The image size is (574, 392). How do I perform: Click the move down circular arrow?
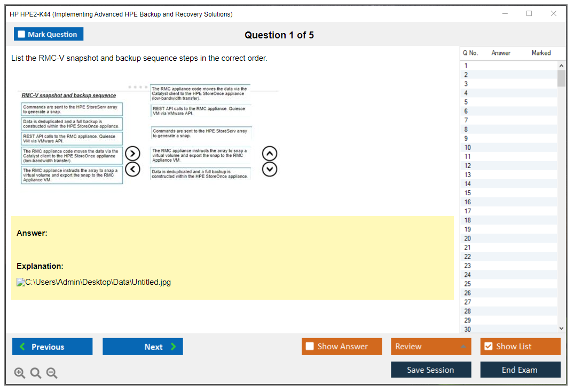[x=270, y=169]
